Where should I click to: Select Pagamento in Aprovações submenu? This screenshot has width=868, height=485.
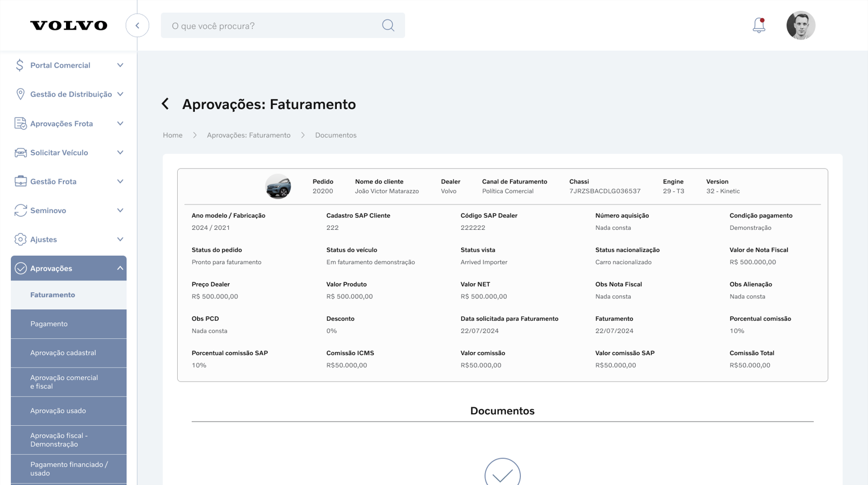pyautogui.click(x=49, y=324)
